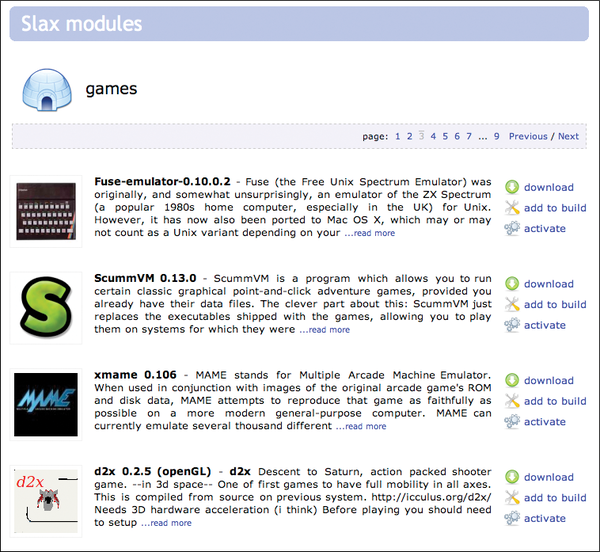Screen dimensions: 600x552
Task: Click the Previous page link
Action: pyautogui.click(x=528, y=136)
